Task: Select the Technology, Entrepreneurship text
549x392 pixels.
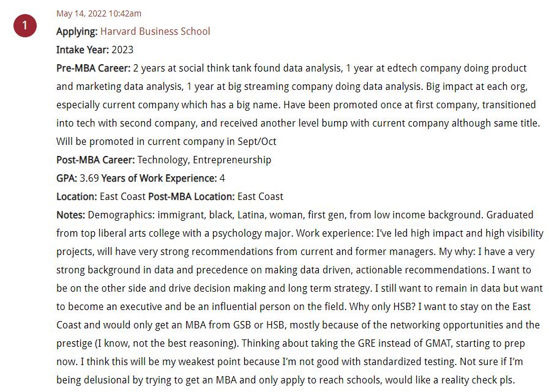Action: click(x=204, y=160)
